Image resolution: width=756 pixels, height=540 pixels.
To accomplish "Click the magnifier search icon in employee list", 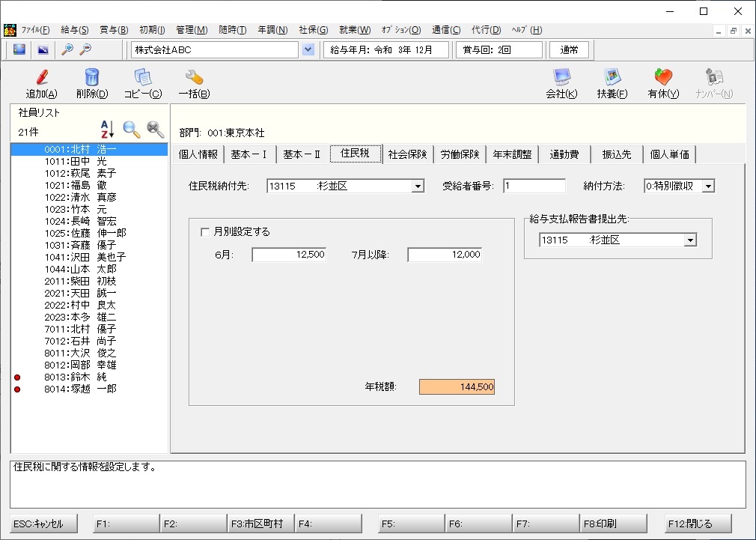I will pos(131,130).
